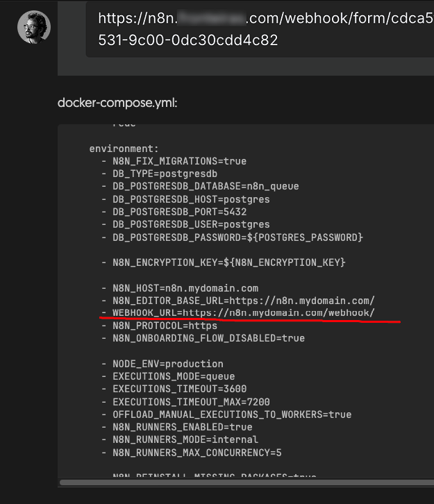Click the N8N_RUNNERS_ENABLED=true line
The image size is (434, 504).
(182, 427)
